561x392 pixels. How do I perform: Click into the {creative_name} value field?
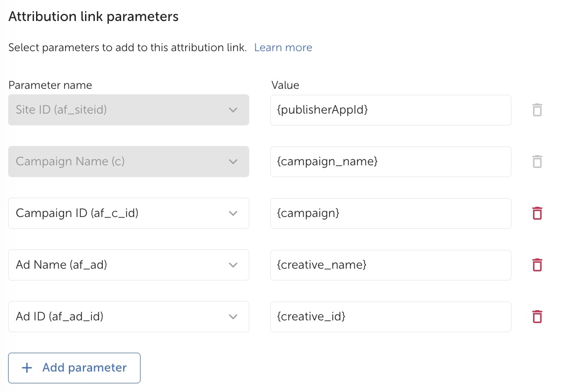(390, 265)
